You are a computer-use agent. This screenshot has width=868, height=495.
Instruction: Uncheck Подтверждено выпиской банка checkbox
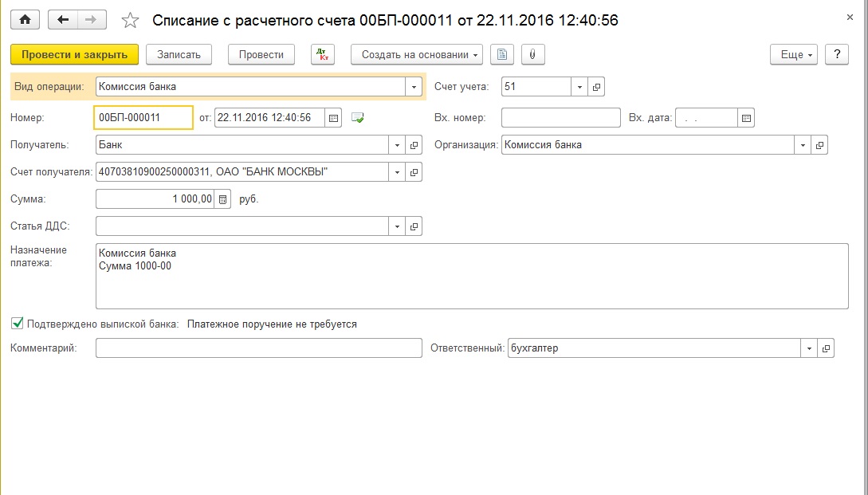pos(17,324)
